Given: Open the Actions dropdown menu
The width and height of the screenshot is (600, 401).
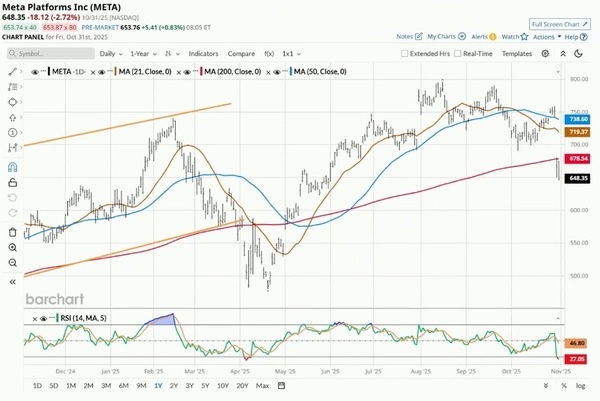Looking at the screenshot, I should [547, 37].
